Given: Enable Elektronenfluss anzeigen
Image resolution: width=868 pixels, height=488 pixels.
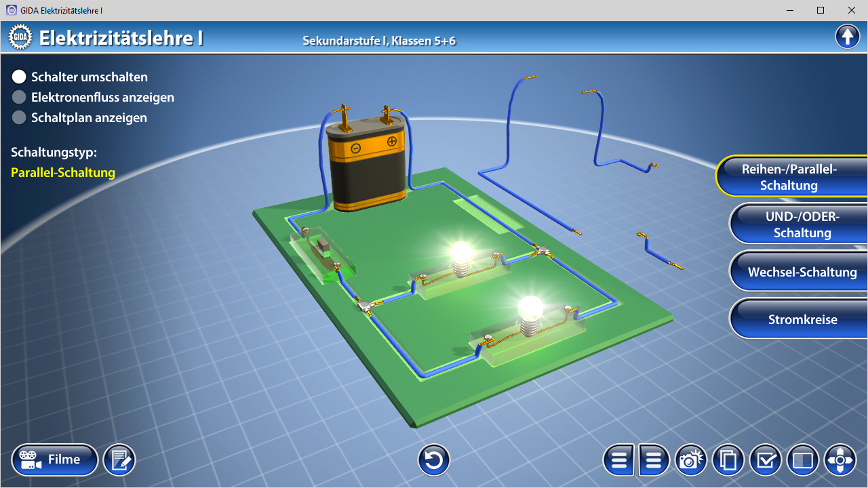Looking at the screenshot, I should 19,97.
